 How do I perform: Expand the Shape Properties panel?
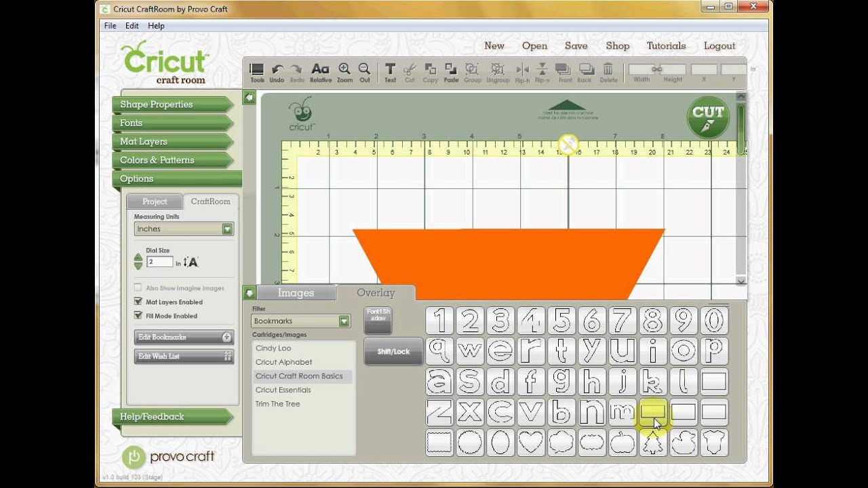173,104
